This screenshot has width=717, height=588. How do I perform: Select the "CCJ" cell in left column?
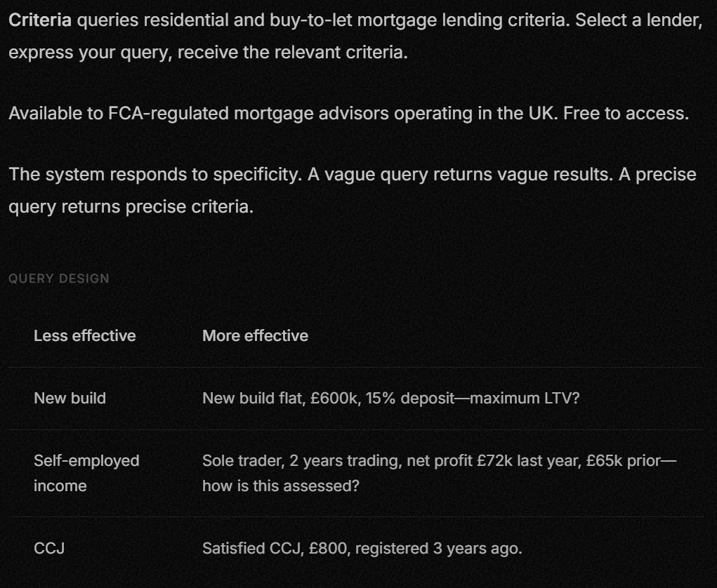click(x=49, y=548)
